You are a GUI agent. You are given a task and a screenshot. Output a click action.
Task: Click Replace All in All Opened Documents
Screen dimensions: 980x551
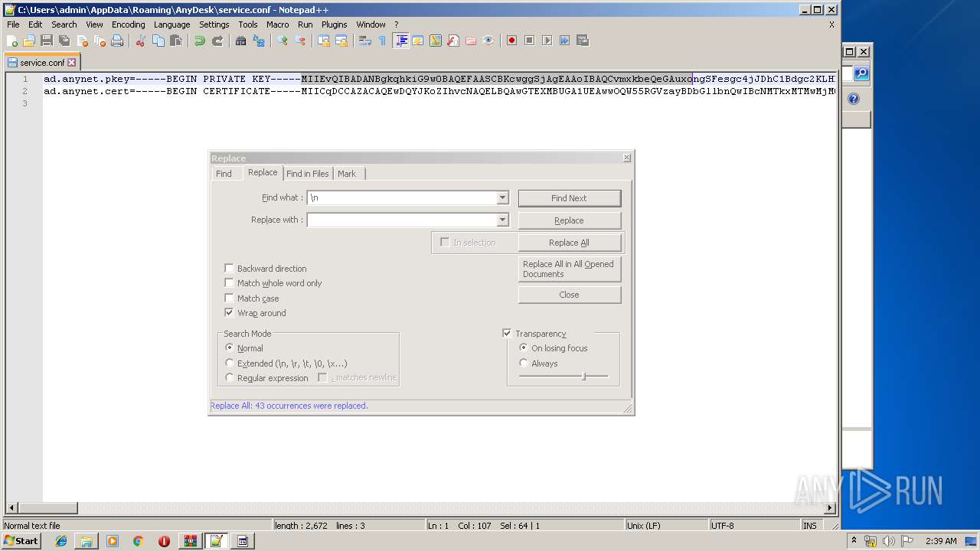pyautogui.click(x=569, y=269)
